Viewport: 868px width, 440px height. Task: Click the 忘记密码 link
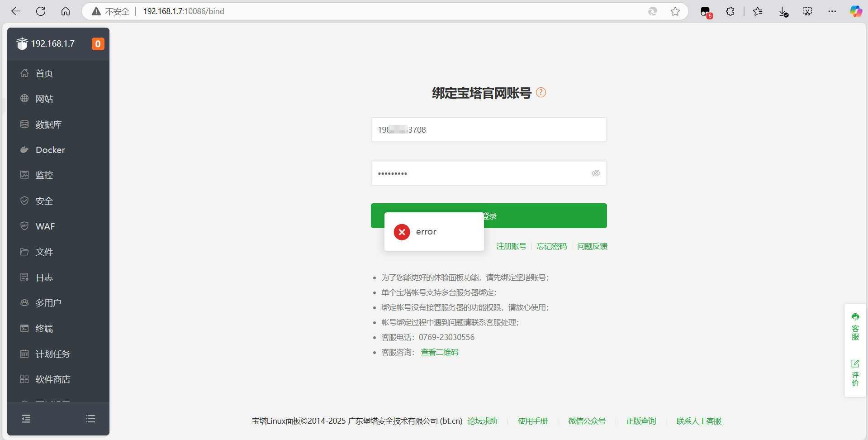(x=552, y=246)
